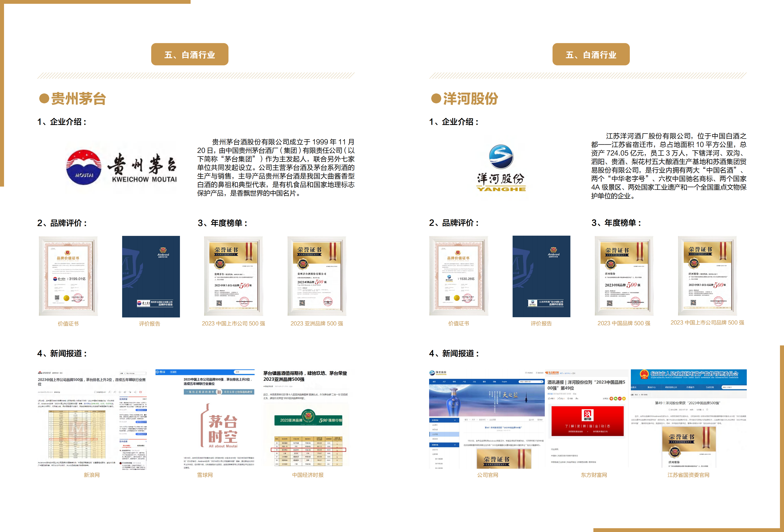Click 4、新闻报道 heading on the Moutai page
This screenshot has height=532, width=784.
62,353
